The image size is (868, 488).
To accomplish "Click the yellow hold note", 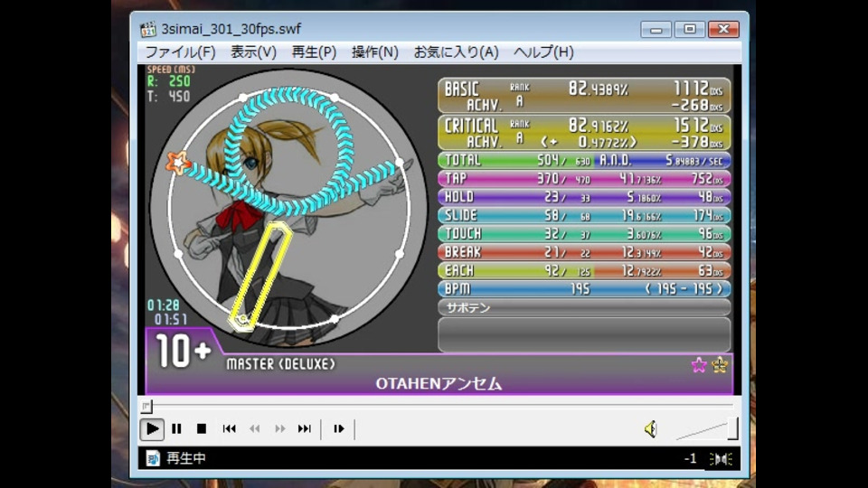I will click(x=260, y=277).
